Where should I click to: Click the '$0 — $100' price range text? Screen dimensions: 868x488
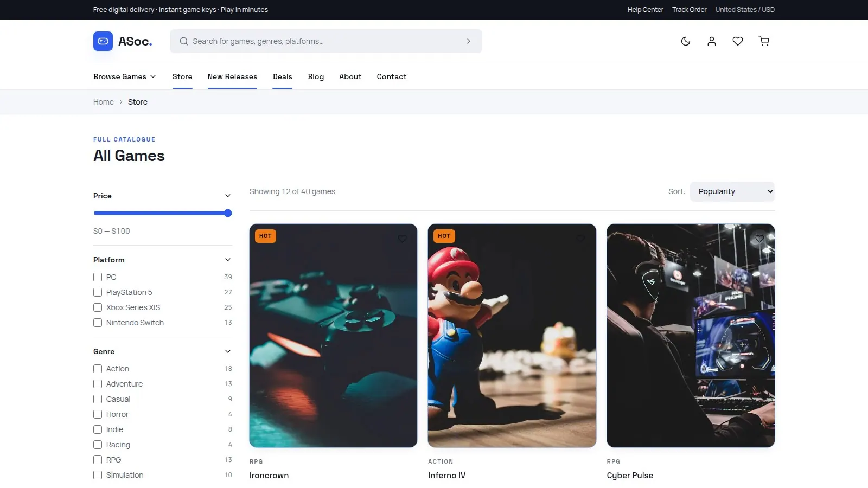coord(112,231)
